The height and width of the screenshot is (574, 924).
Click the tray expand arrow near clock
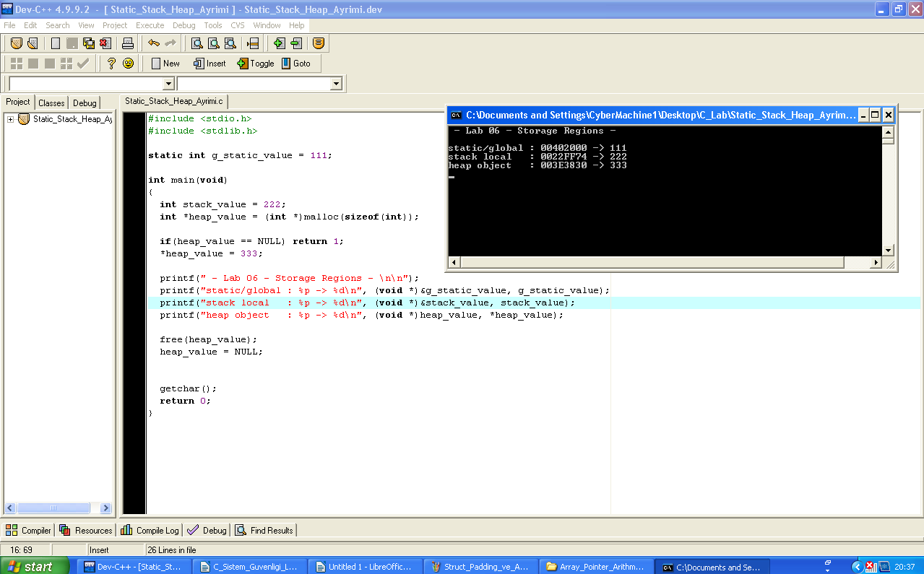(x=857, y=567)
